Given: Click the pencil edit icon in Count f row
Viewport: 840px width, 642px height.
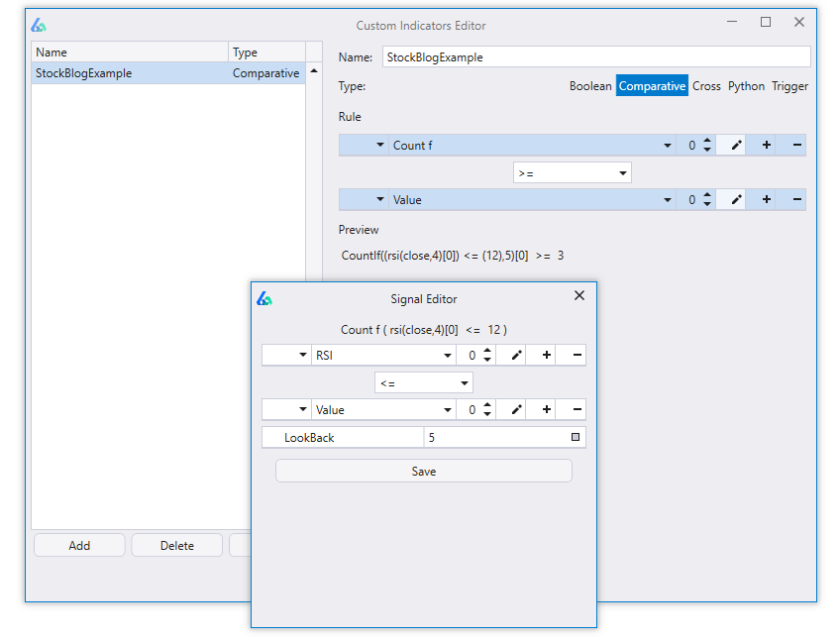Looking at the screenshot, I should click(x=736, y=146).
